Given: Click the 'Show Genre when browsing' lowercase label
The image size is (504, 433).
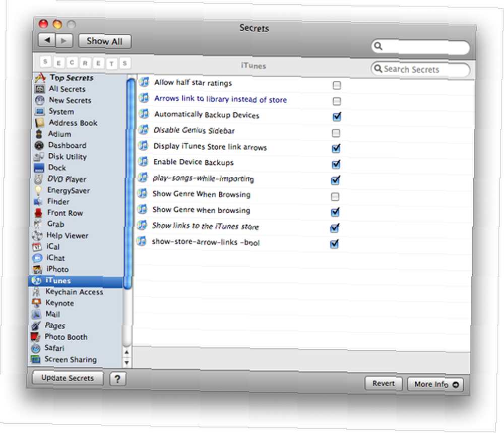Looking at the screenshot, I should [x=201, y=210].
